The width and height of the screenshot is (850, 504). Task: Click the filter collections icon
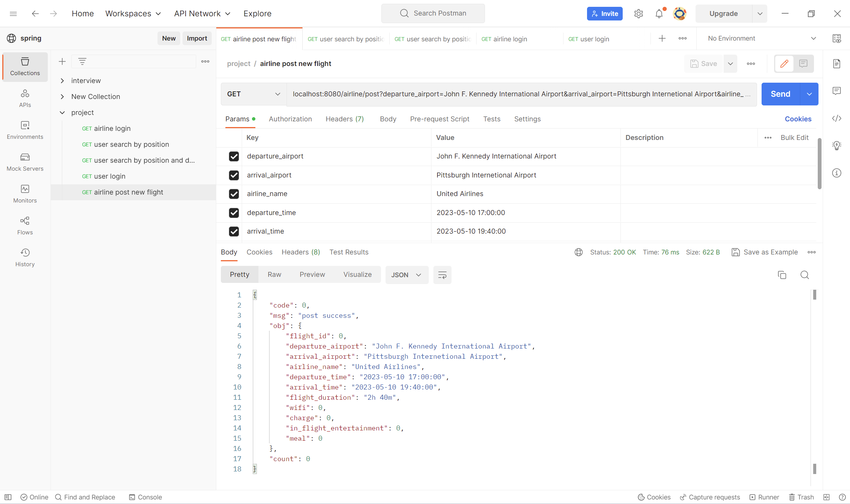pyautogui.click(x=82, y=61)
